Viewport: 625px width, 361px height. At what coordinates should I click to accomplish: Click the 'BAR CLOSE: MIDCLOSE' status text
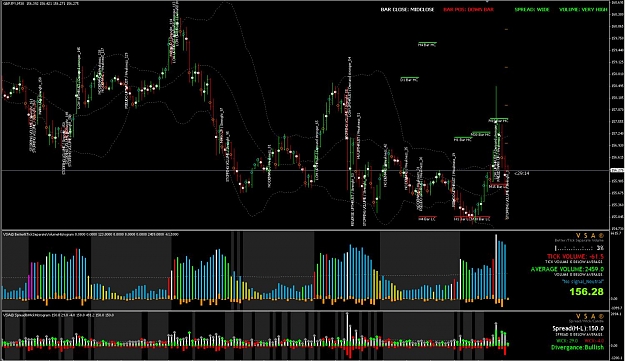[407, 10]
